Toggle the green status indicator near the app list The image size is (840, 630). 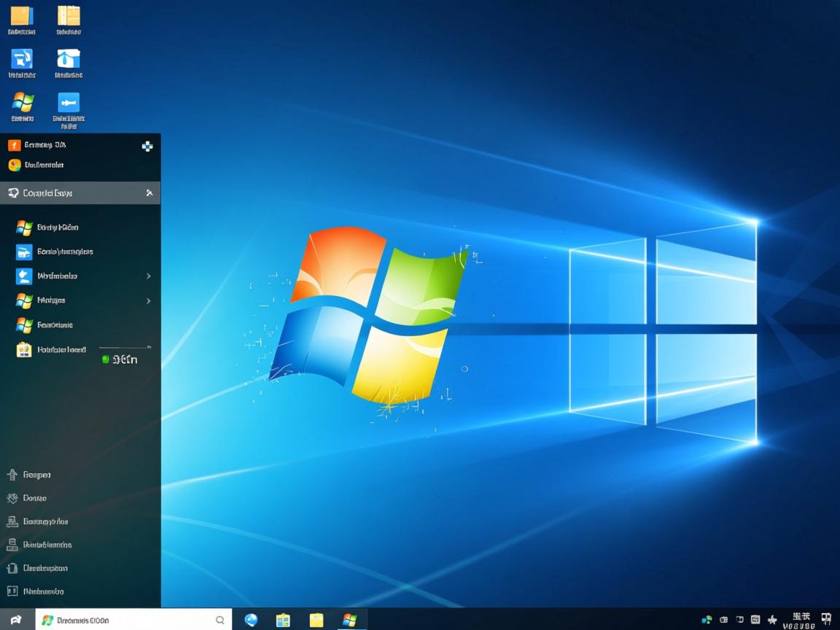click(x=104, y=359)
